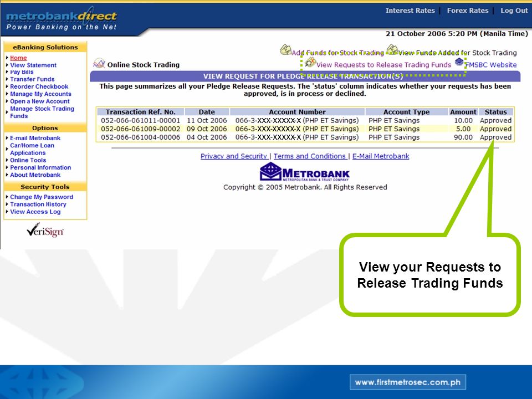Select Change My Password link
Viewport: 532px width, 399px height.
coord(42,197)
